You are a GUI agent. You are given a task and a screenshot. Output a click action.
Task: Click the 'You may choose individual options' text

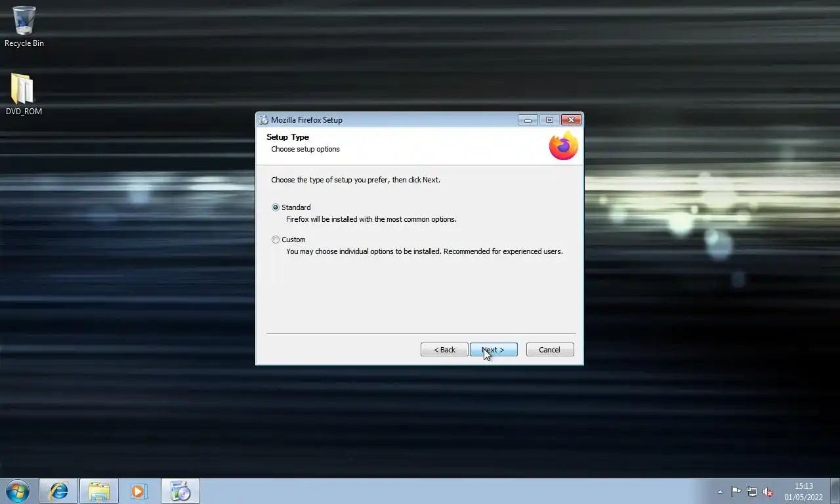click(x=425, y=251)
